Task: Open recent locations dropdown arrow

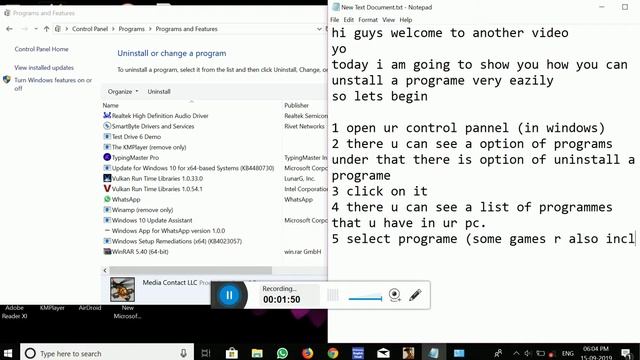Action: (36, 29)
